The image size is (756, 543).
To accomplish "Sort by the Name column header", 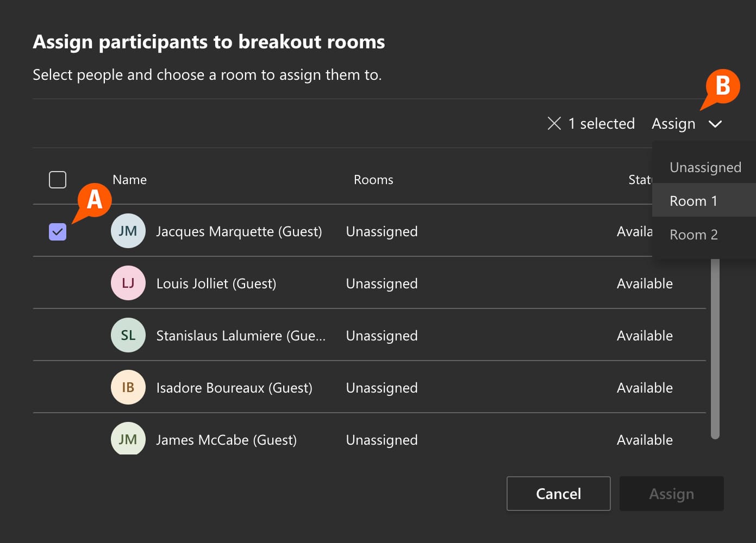I will tap(129, 180).
